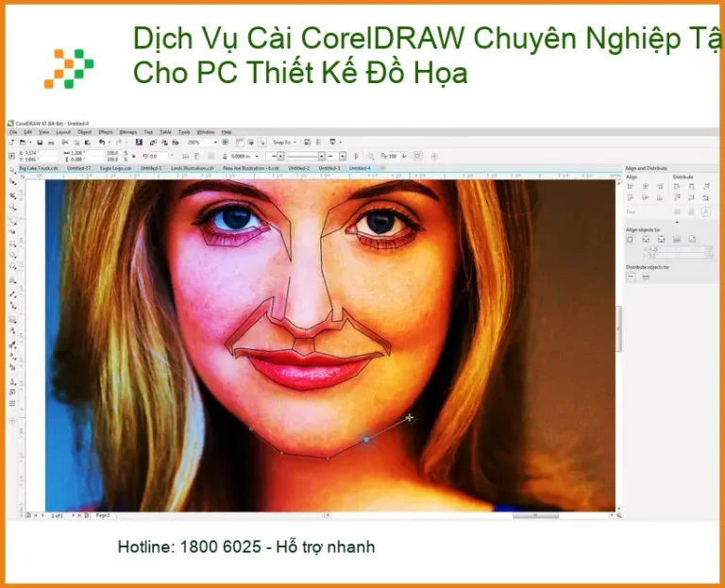Toggle Lock Ratio padlock icon
Screen dimensions: 725x588
point(134,157)
